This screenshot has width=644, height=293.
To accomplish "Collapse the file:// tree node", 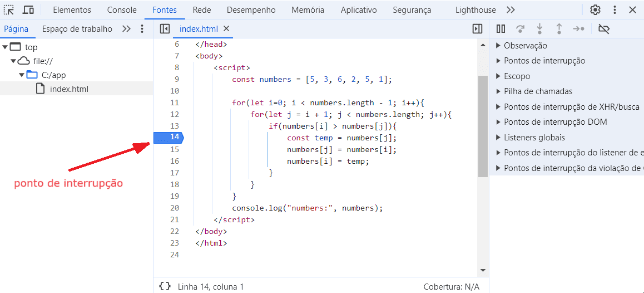I will pyautogui.click(x=13, y=61).
